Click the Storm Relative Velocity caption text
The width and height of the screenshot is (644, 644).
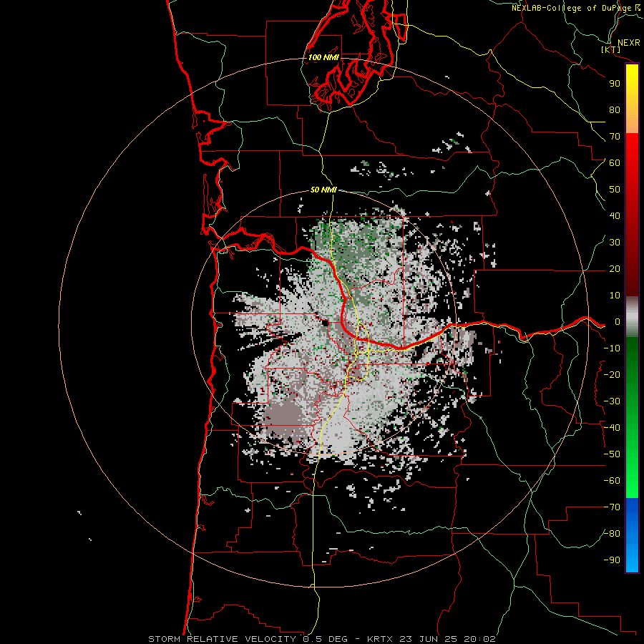[321, 639]
